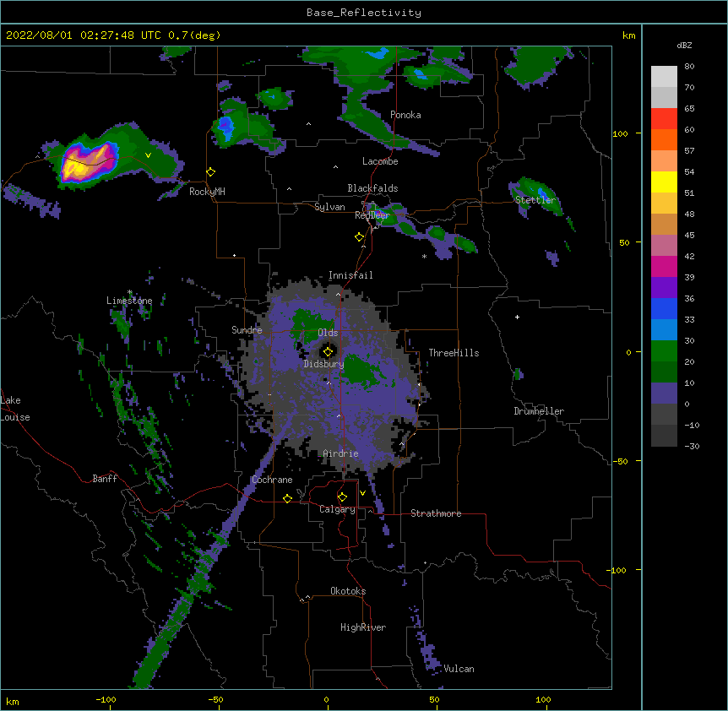The image size is (728, 711).
Task: Click the yellow diamond marker above Calgary label
Action: (342, 497)
